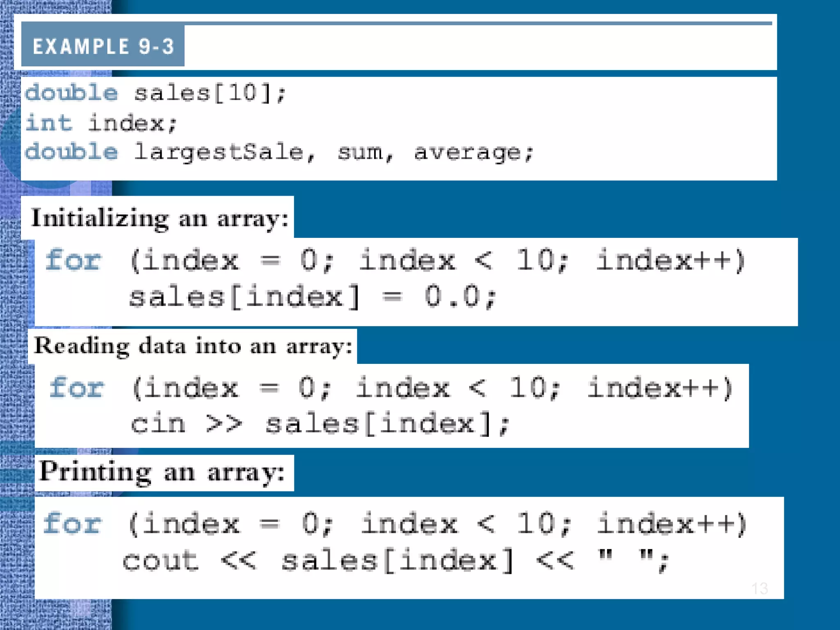Click the 'for' keyword in printing loop

72,524
